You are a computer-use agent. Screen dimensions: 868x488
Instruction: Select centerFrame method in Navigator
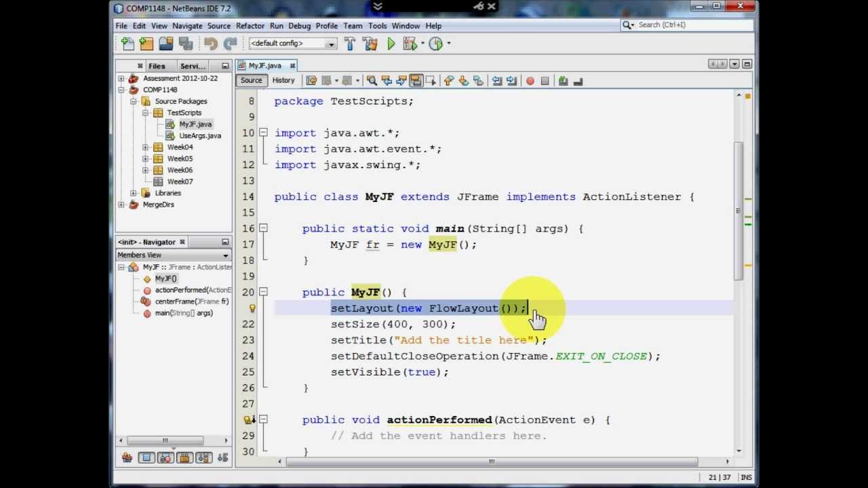(x=192, y=302)
